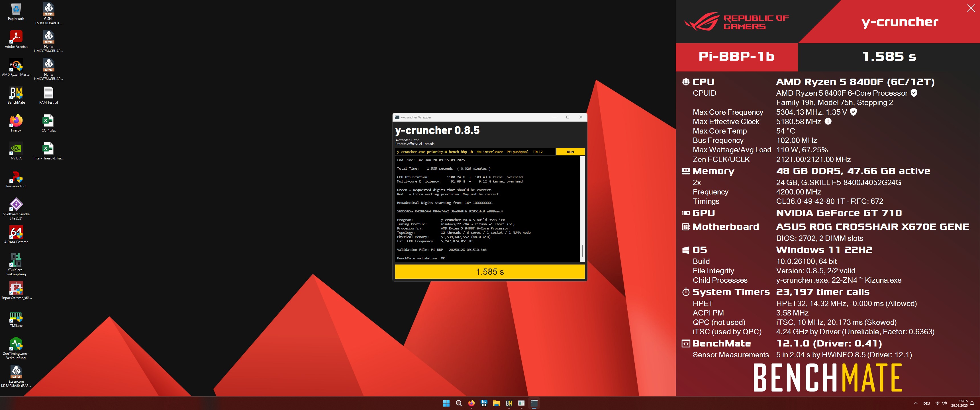Select the Essencore KD5AGUA80 SPD file
This screenshot has height=410, width=980.
point(16,376)
